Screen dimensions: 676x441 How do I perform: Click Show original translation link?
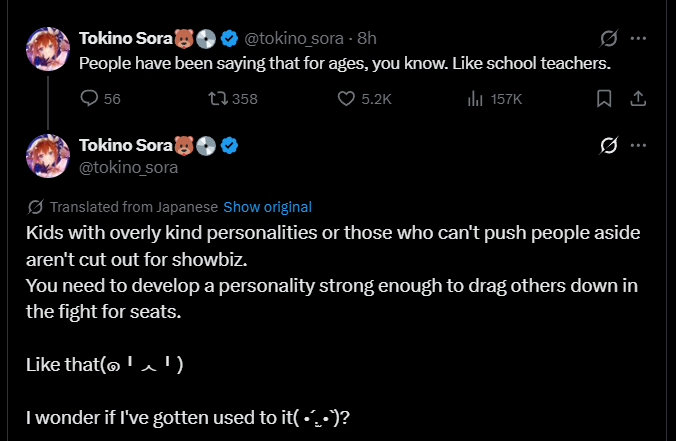[x=267, y=207]
